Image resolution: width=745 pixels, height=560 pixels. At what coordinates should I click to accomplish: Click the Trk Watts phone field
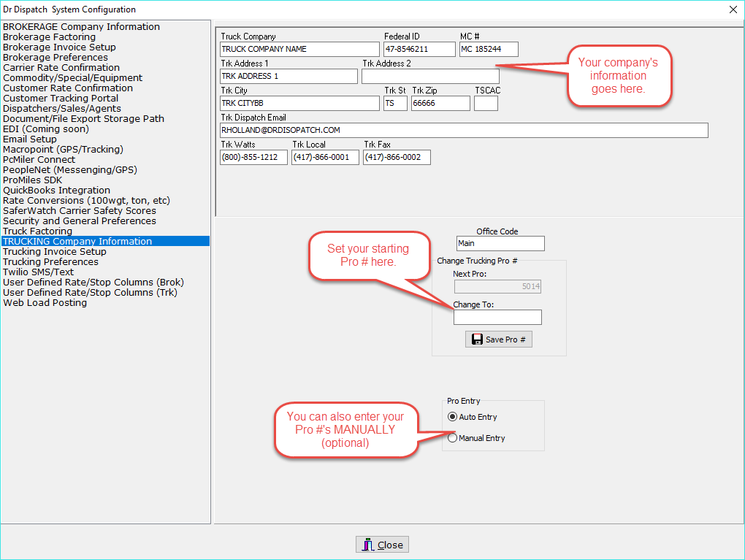tap(253, 157)
